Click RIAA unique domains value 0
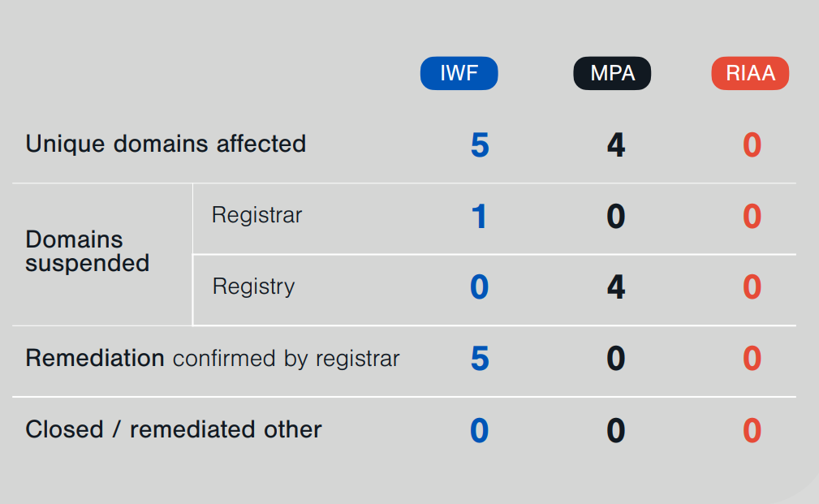 [752, 145]
